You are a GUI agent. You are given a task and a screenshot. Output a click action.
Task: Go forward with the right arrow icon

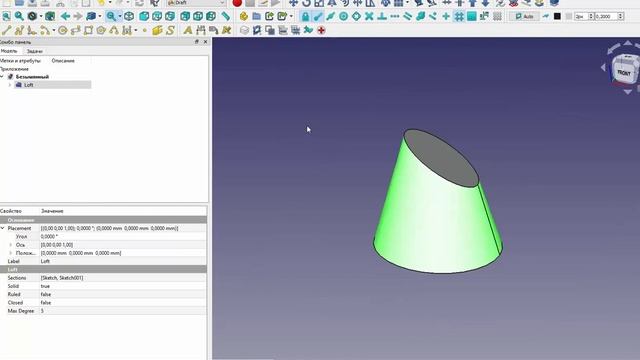click(78, 16)
